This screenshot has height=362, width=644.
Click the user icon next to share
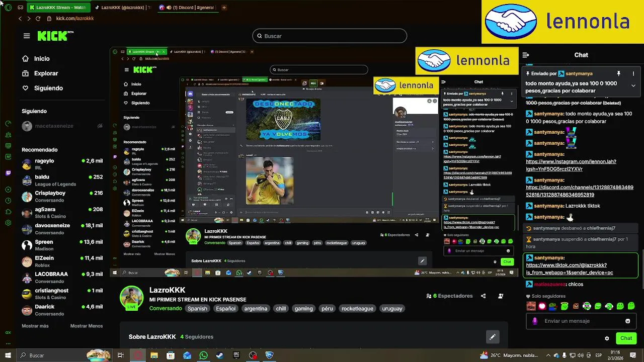pyautogui.click(x=501, y=296)
